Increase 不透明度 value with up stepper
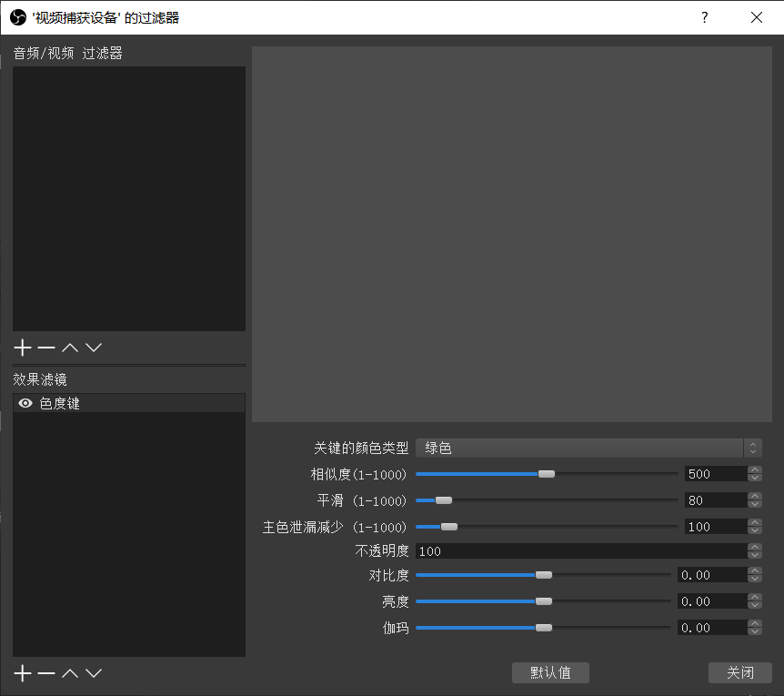 tap(755, 548)
